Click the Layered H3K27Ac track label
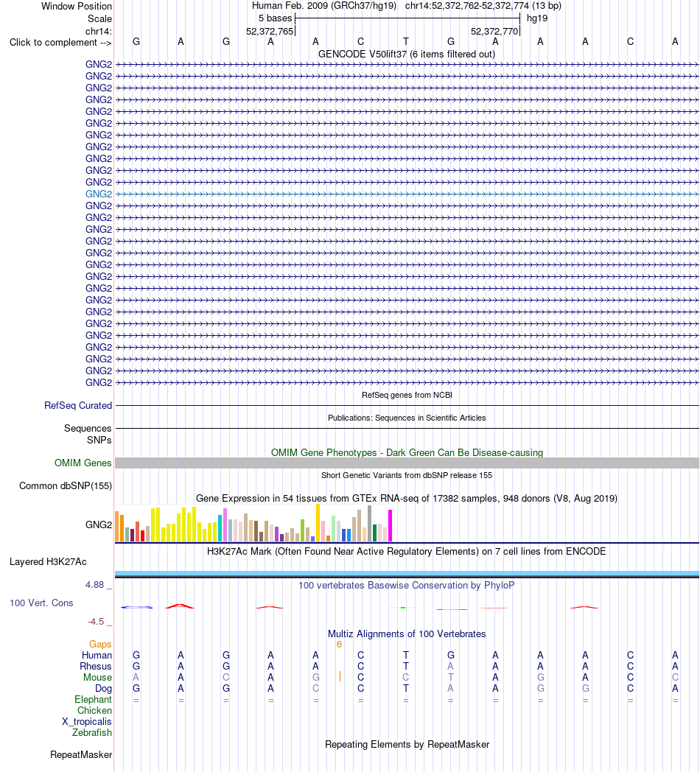 click(x=48, y=562)
